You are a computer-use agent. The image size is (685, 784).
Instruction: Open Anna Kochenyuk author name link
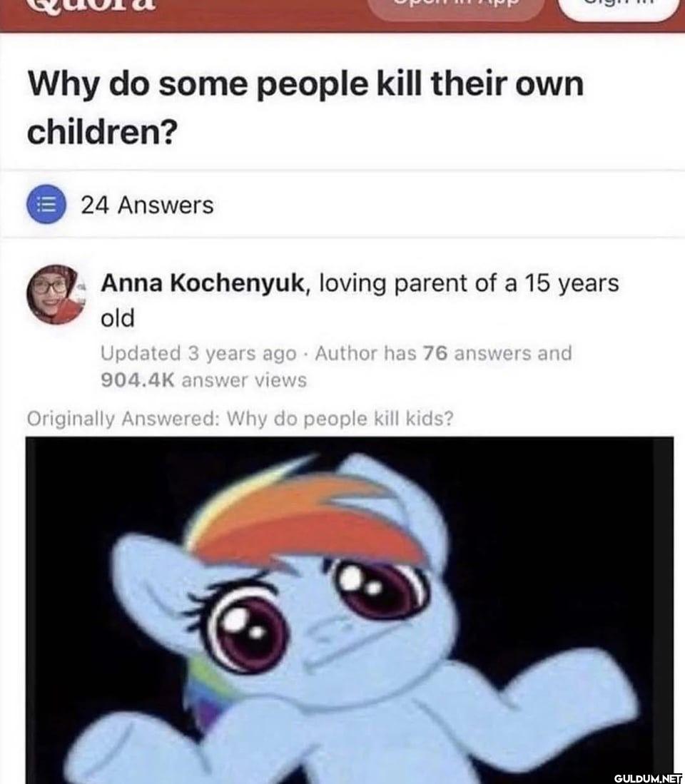[203, 283]
